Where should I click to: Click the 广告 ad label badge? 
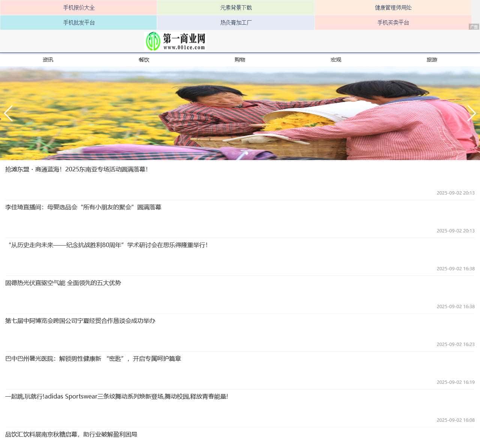tap(474, 27)
